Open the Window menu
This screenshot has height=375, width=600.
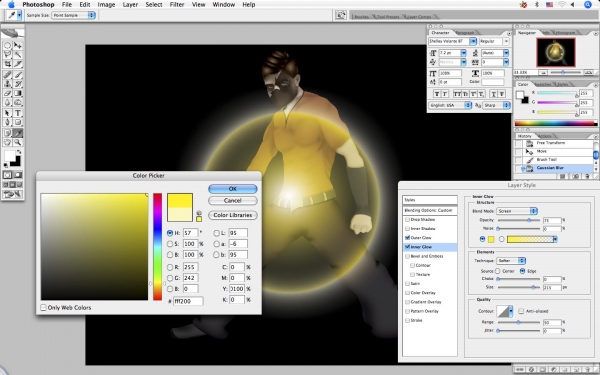[x=223, y=5]
